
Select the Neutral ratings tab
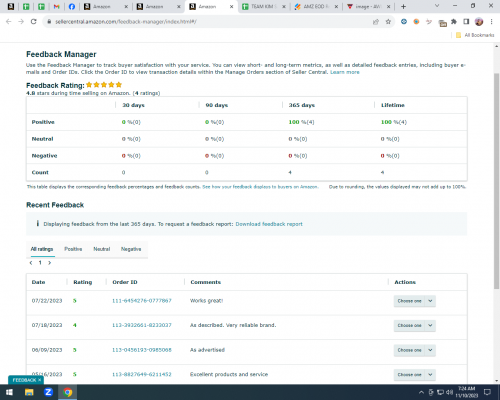(102, 249)
